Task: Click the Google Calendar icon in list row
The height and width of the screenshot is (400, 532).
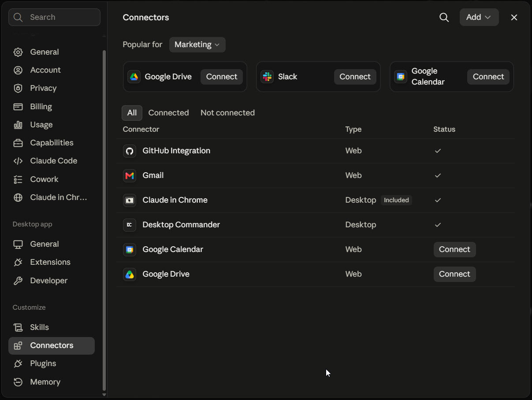Action: click(130, 249)
